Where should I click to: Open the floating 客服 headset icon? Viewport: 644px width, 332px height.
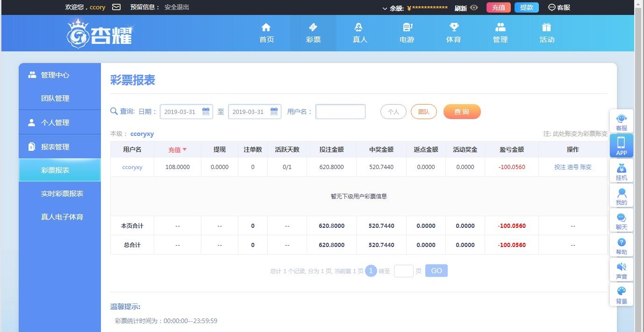622,121
